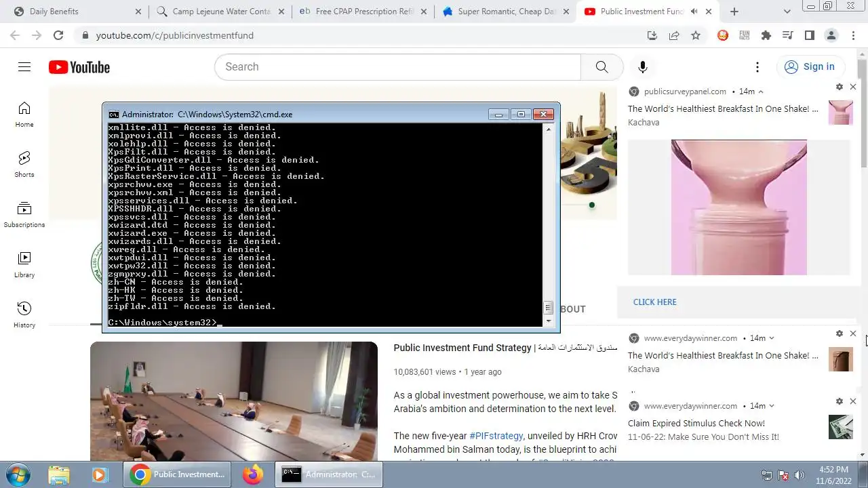This screenshot has width=868, height=488.
Task: Open the Windows Start button
Action: 18,474
